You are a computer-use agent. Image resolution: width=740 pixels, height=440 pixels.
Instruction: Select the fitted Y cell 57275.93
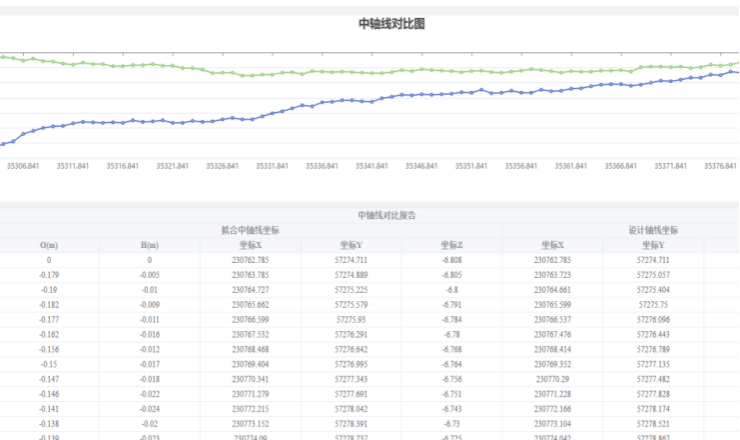[x=351, y=320]
